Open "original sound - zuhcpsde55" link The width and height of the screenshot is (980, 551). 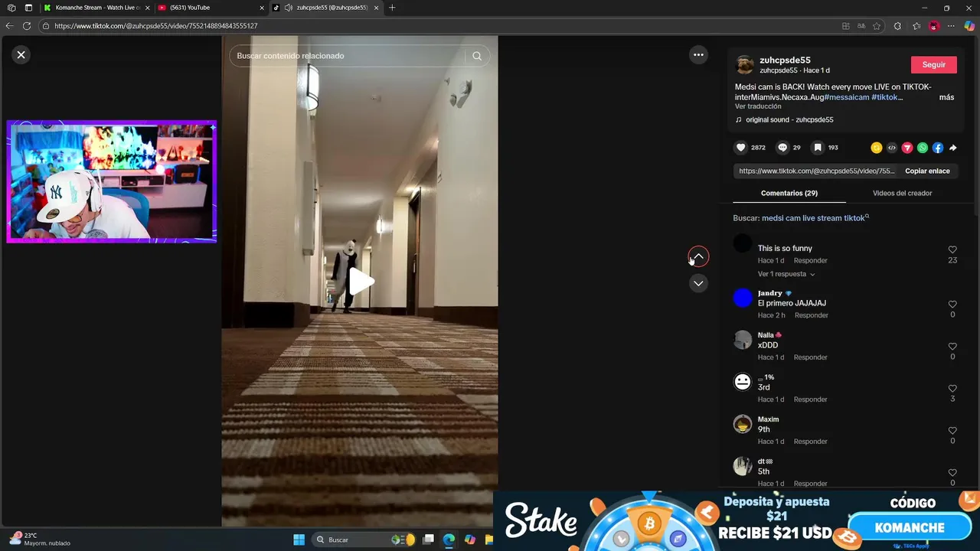[x=784, y=119]
